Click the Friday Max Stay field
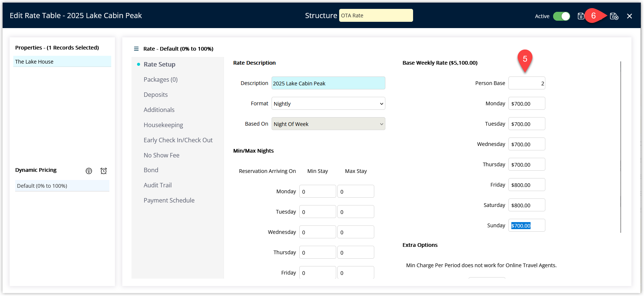 pos(356,272)
